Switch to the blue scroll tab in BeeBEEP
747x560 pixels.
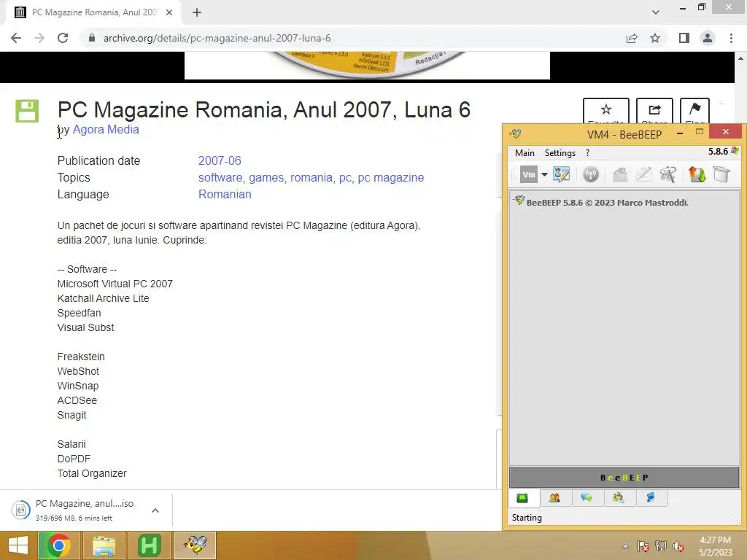point(651,498)
